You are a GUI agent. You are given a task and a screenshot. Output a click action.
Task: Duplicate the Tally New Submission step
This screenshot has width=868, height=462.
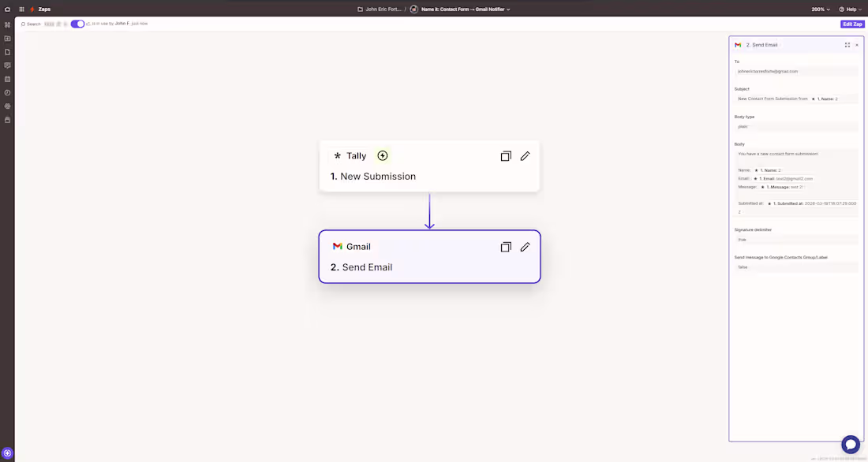tap(506, 155)
